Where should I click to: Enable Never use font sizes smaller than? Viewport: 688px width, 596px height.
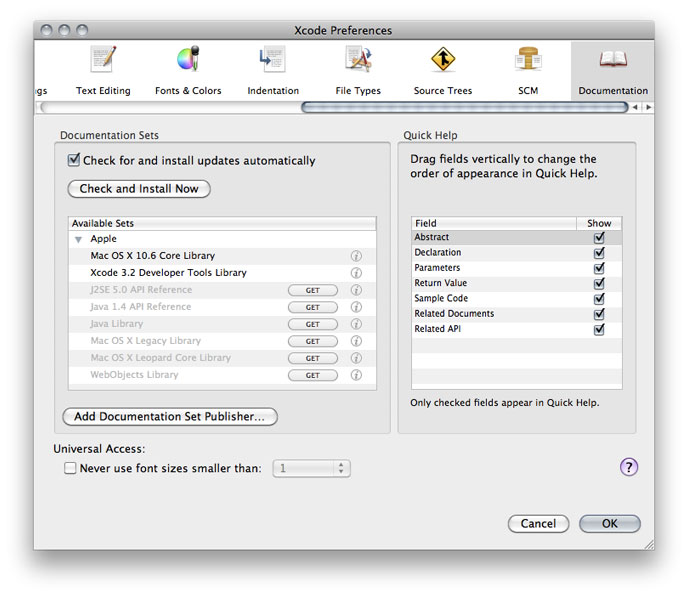(x=70, y=468)
